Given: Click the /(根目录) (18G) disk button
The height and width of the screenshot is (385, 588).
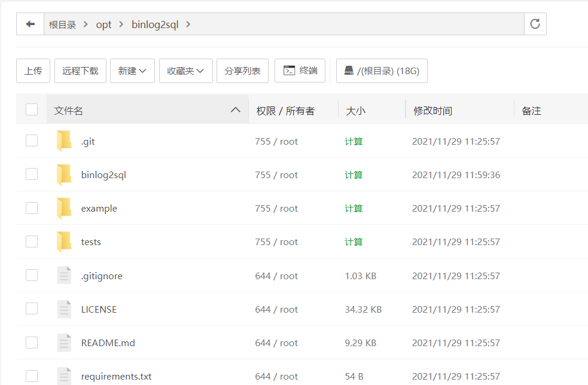Looking at the screenshot, I should pos(382,71).
